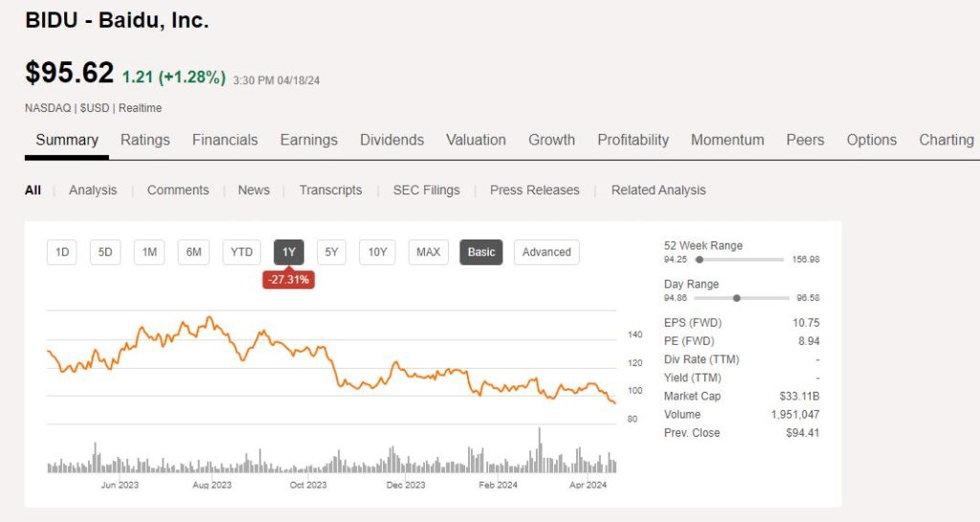
Task: Open the Dividends tab
Action: click(391, 140)
